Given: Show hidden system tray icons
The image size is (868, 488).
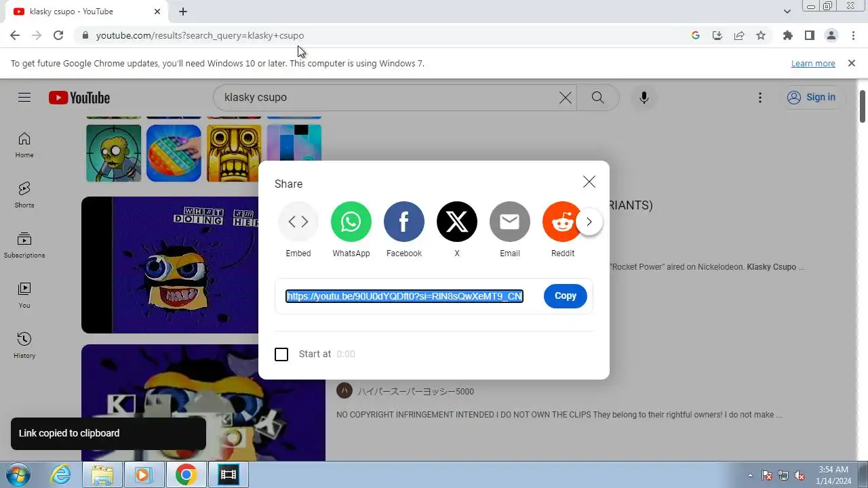Looking at the screenshot, I should point(750,475).
